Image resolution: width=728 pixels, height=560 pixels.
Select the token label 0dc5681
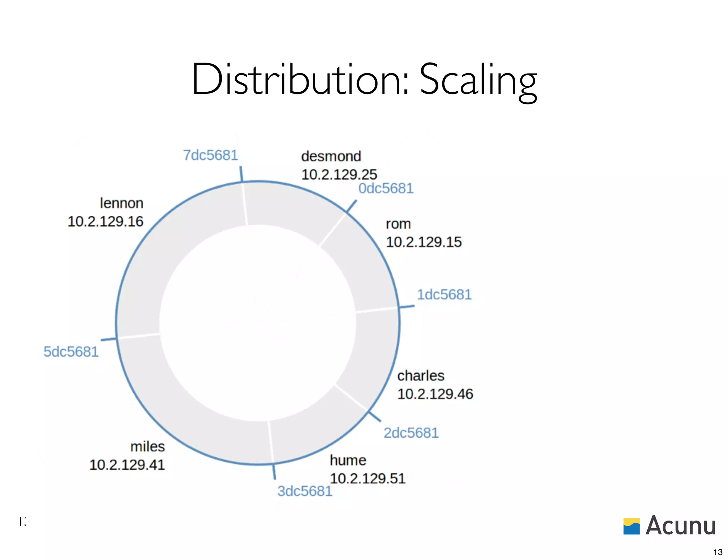(x=386, y=188)
